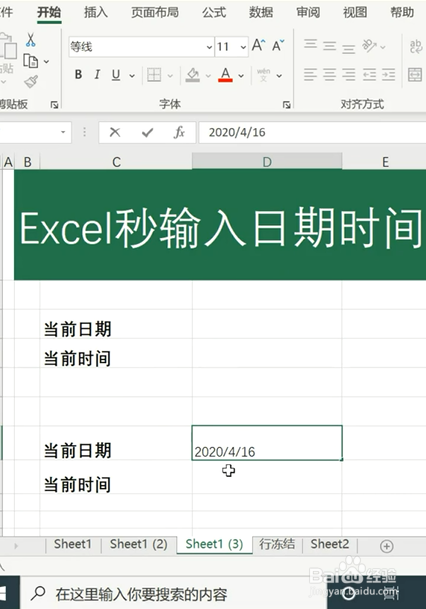Screen dimensions: 426x609
Task: Open 公式 ribbon tab
Action: 214,12
